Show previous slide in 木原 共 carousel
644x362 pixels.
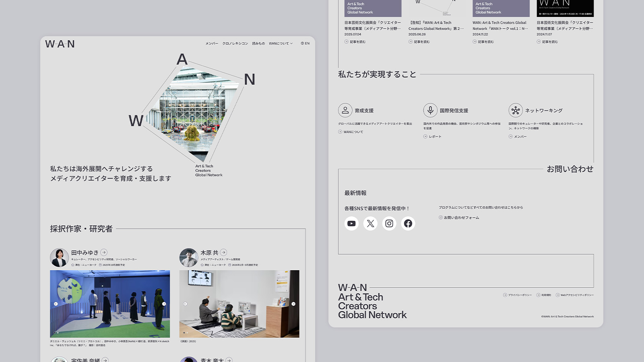tap(185, 304)
